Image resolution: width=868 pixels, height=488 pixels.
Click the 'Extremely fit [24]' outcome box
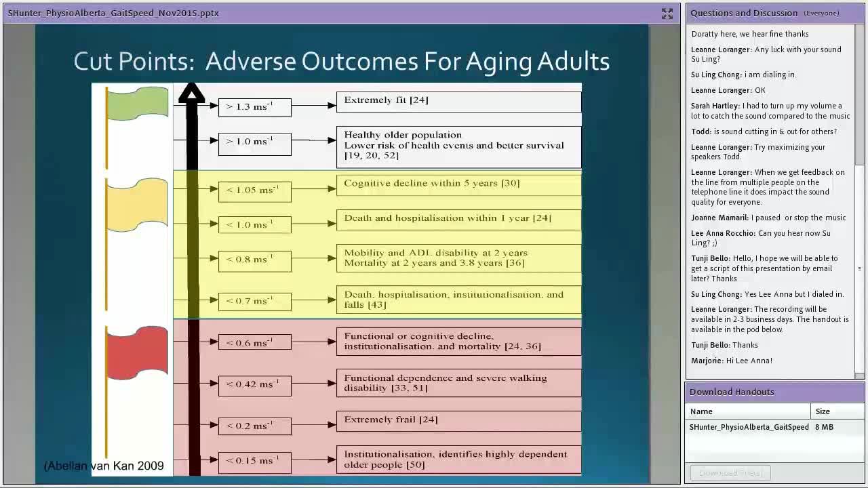pyautogui.click(x=458, y=101)
